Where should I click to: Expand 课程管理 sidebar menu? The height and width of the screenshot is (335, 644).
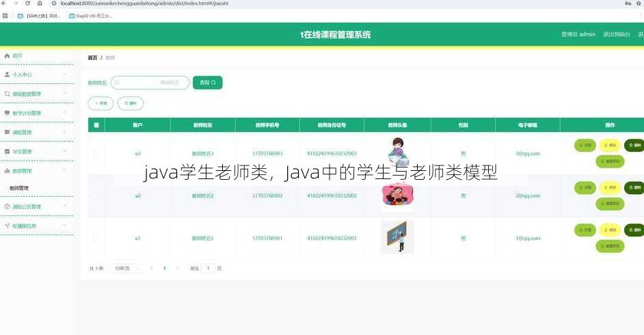point(37,132)
